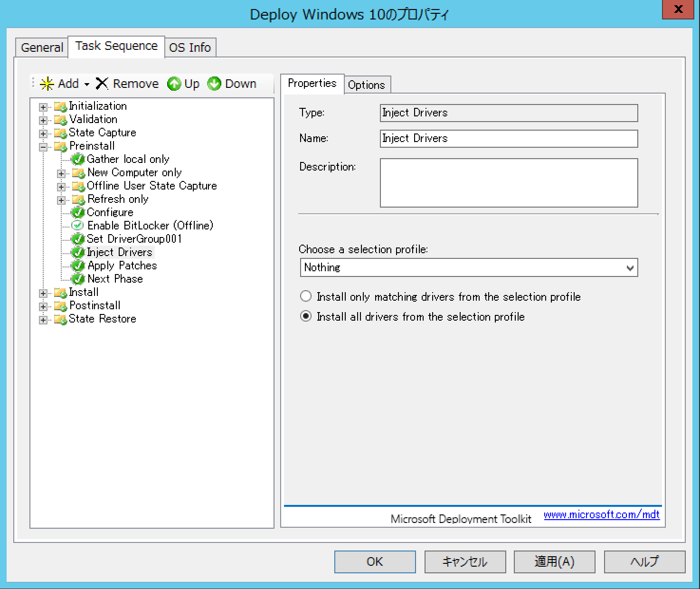Select the Properties tab
This screenshot has height=589, width=700.
[312, 84]
